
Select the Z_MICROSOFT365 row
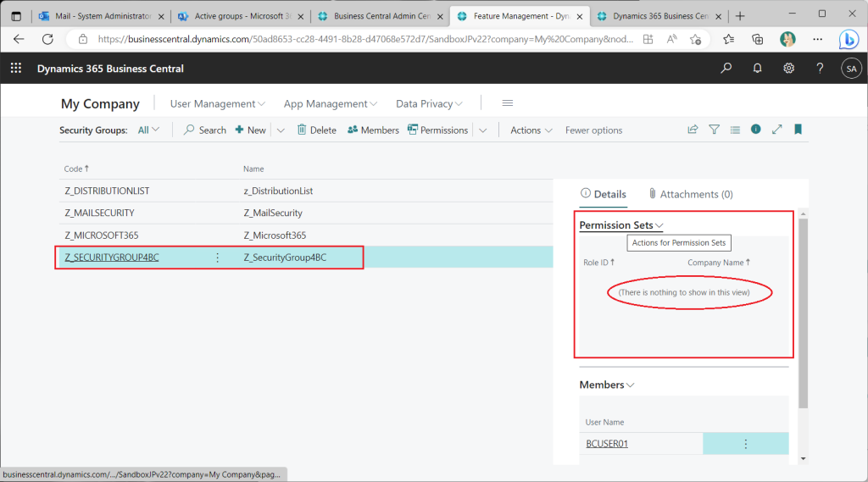pos(306,235)
